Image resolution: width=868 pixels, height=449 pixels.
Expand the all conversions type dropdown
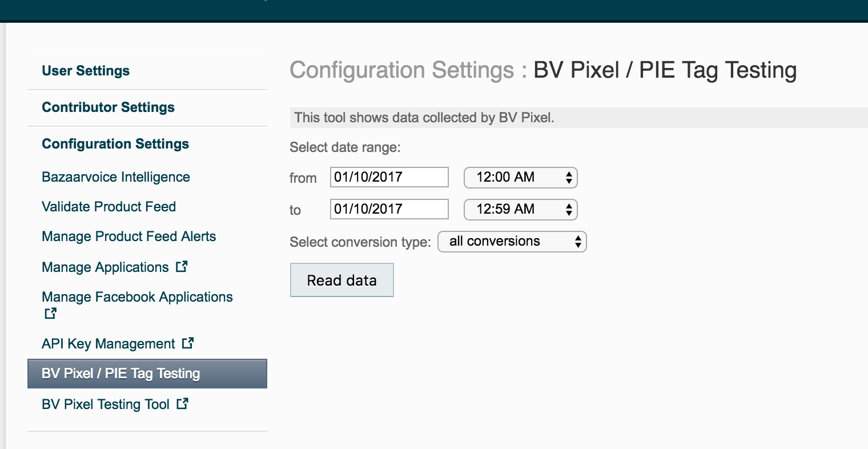[x=512, y=241]
